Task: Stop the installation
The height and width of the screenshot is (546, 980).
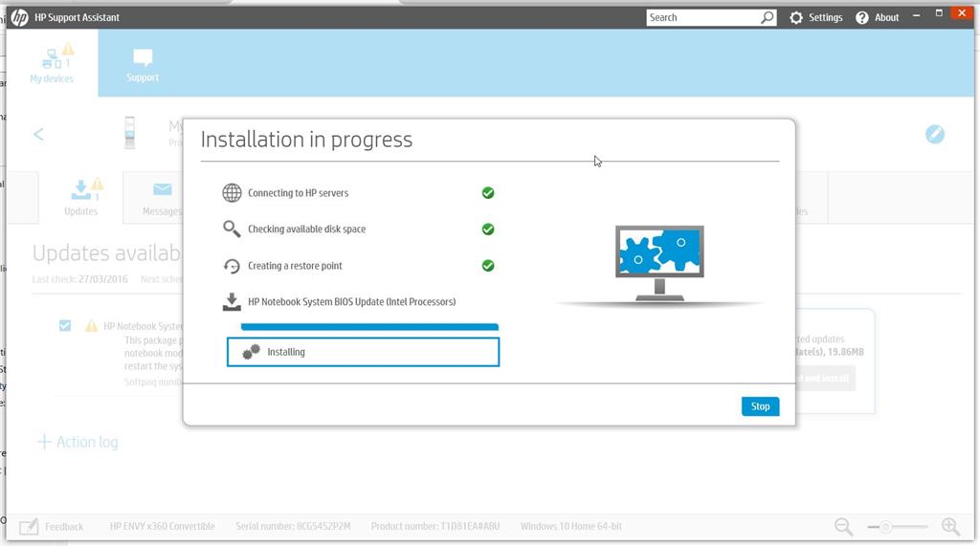Action: 761,406
